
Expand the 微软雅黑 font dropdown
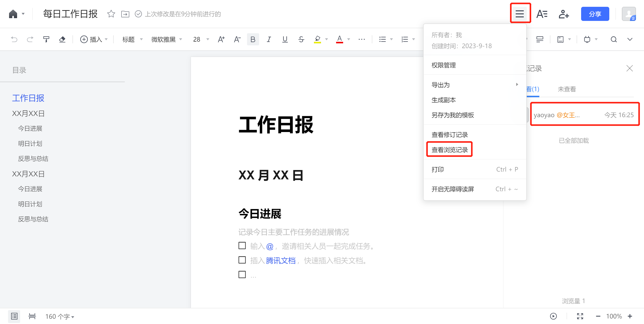[x=166, y=39]
